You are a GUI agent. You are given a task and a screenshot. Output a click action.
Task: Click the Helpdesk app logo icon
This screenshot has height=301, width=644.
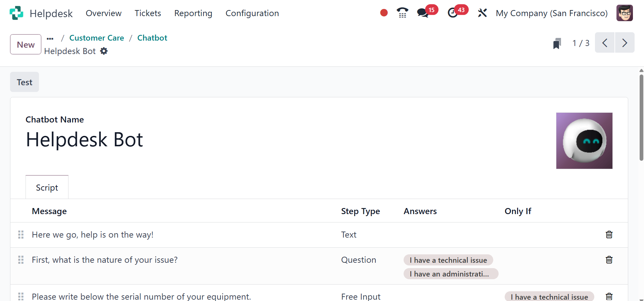[x=16, y=13]
